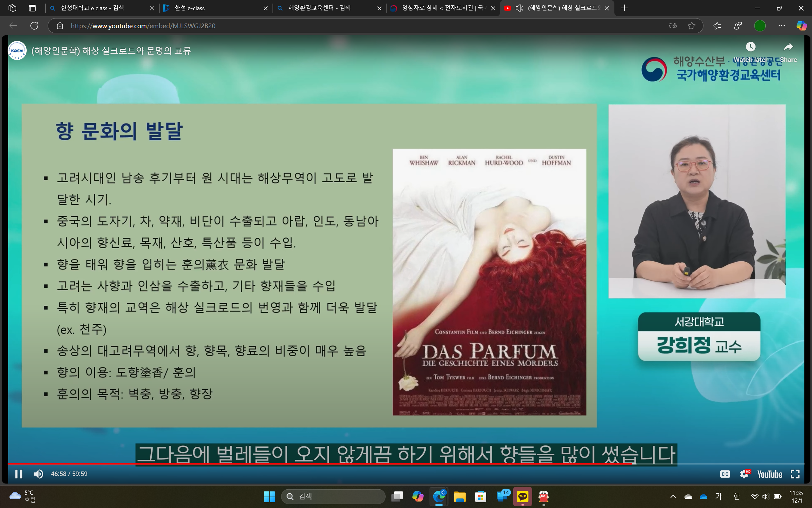Screen dimensions: 812x508
Task: Mute the video with the speaker icon
Action: [x=38, y=474]
